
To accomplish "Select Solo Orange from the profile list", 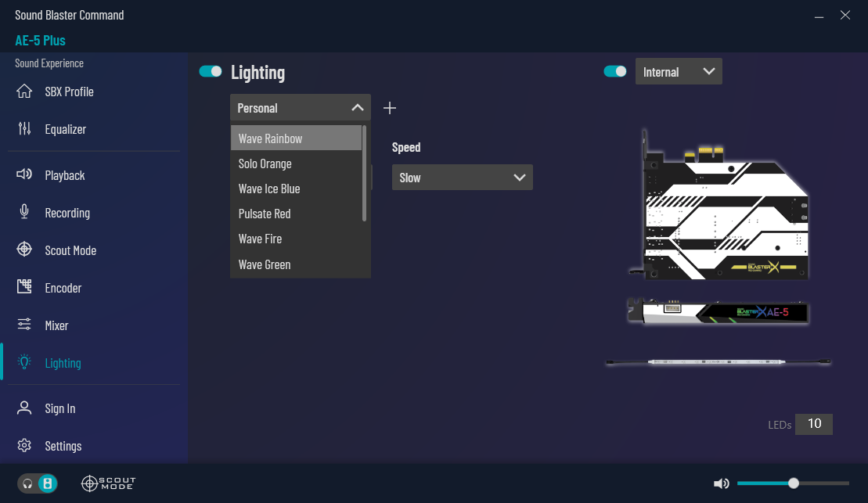I will (296, 163).
